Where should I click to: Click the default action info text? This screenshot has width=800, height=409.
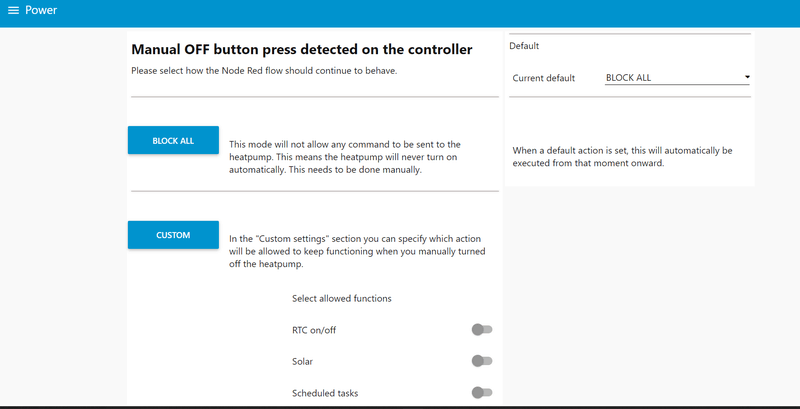point(622,157)
